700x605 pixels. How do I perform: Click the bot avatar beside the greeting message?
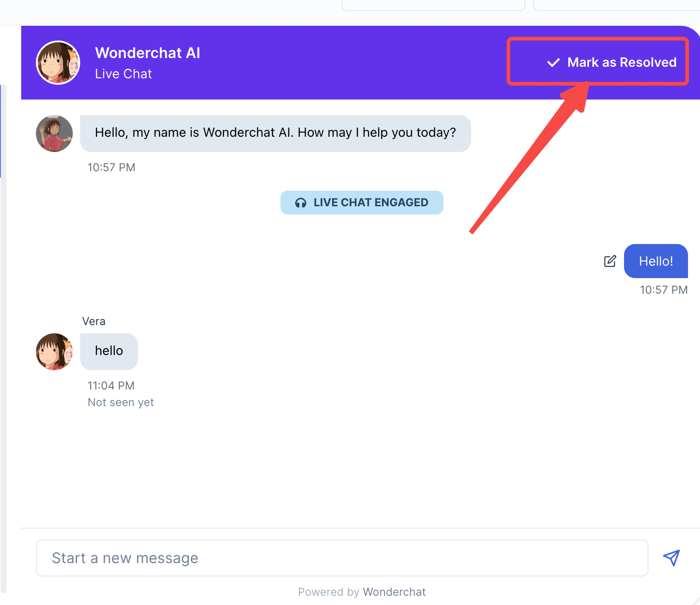(54, 134)
